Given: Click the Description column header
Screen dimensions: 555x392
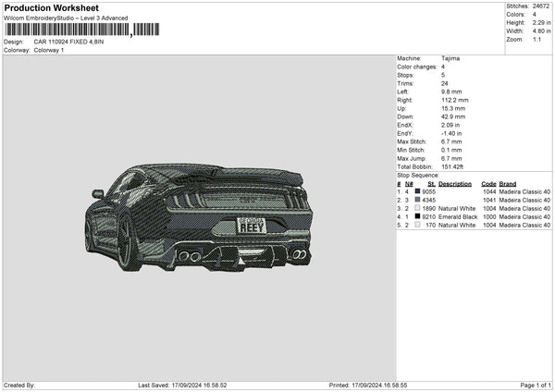Looking at the screenshot, I should 455,183.
